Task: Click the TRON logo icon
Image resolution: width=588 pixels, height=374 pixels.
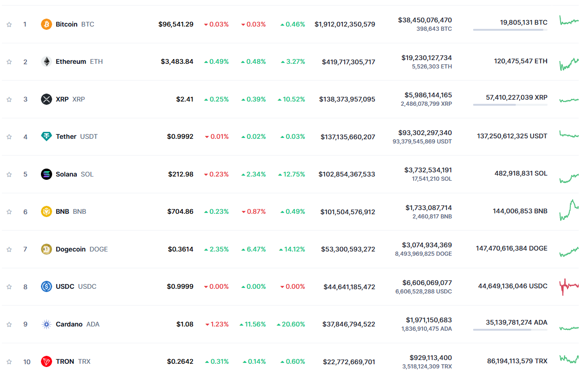Action: click(46, 361)
